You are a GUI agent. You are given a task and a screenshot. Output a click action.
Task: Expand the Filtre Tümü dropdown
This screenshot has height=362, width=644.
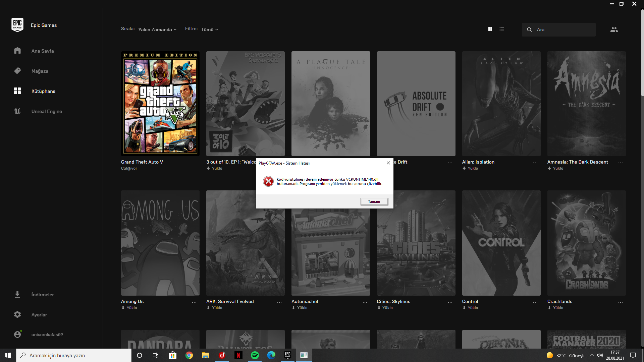210,29
